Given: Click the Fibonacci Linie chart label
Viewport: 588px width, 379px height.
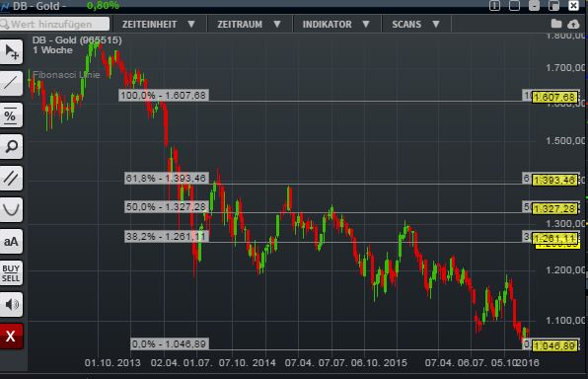Looking at the screenshot, I should pyautogui.click(x=66, y=75).
